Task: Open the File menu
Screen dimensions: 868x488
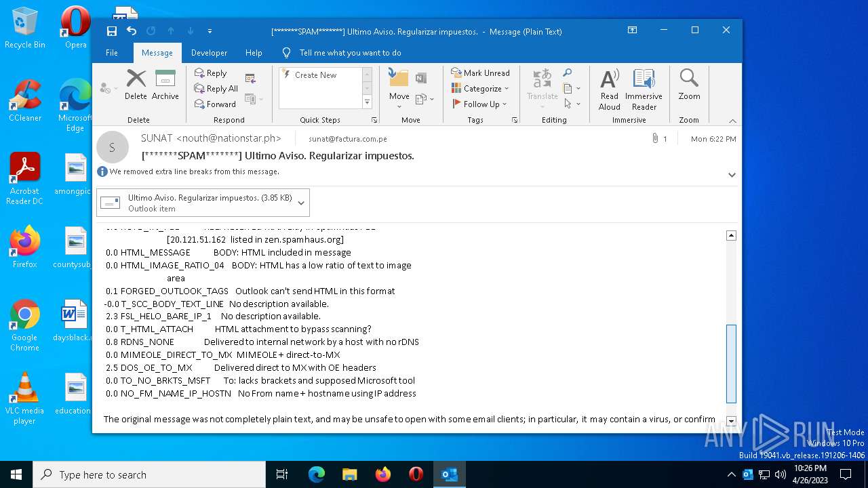Action: tap(112, 52)
